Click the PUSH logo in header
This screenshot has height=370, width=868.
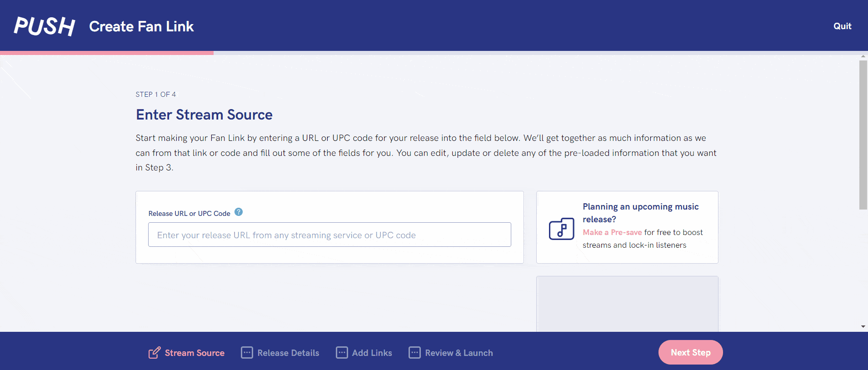pyautogui.click(x=45, y=26)
